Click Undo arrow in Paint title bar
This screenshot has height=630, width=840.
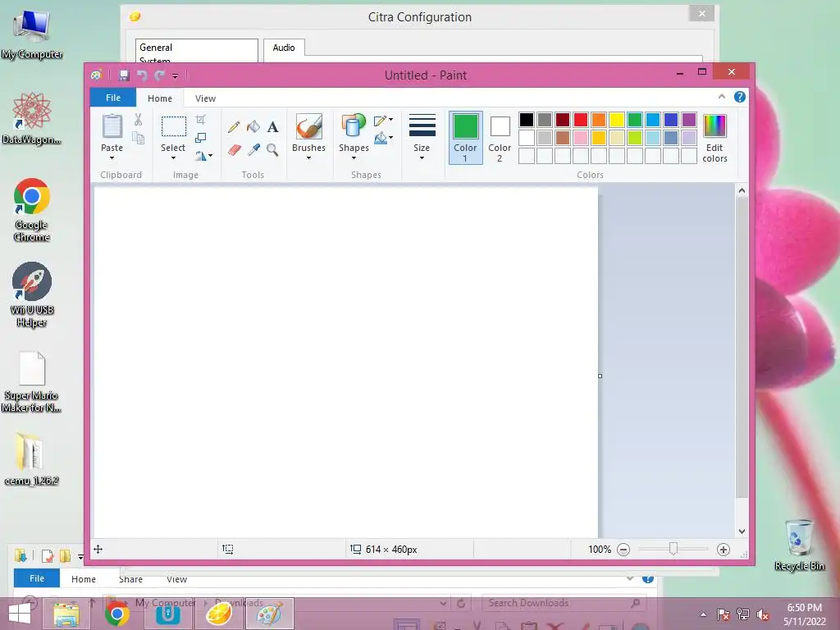point(142,75)
